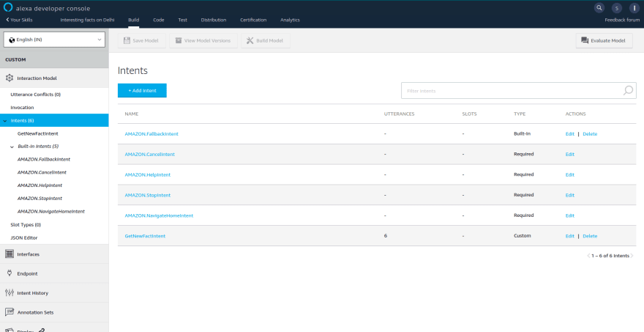Click the Endpoint plug icon

(10, 273)
